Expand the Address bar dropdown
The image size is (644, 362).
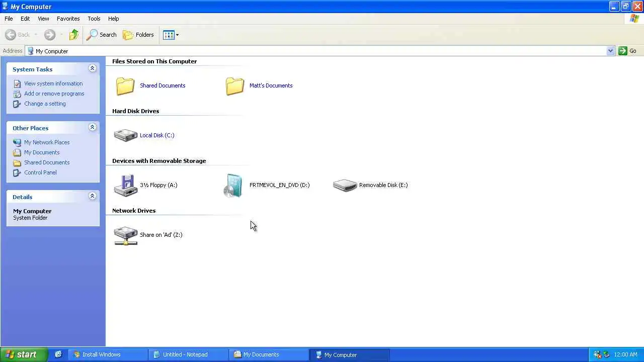coord(610,51)
